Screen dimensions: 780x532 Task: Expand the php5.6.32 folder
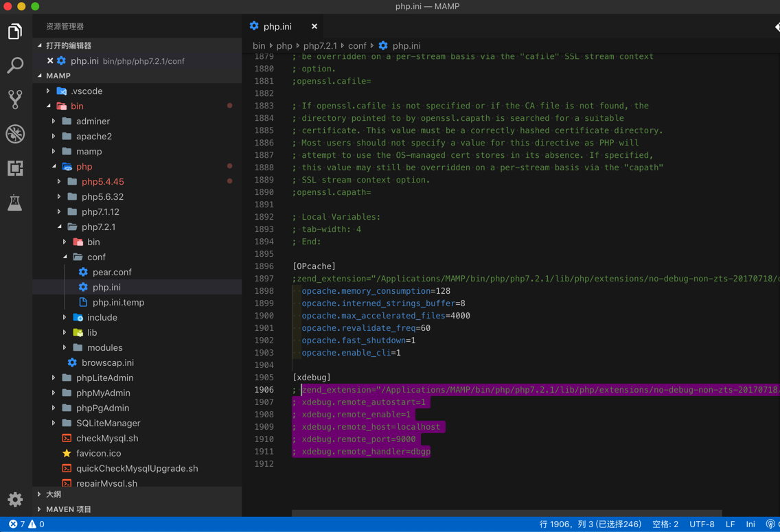(102, 196)
